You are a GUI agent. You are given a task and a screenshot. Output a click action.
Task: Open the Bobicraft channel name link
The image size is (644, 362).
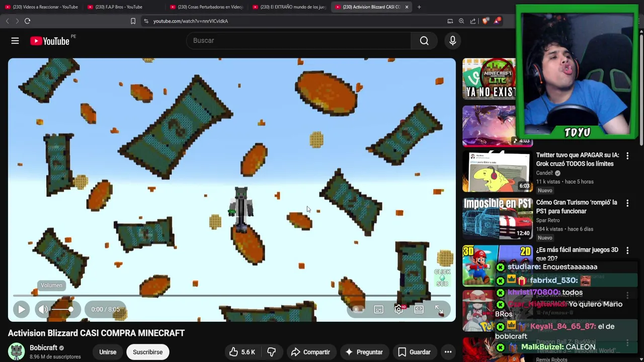(43, 347)
